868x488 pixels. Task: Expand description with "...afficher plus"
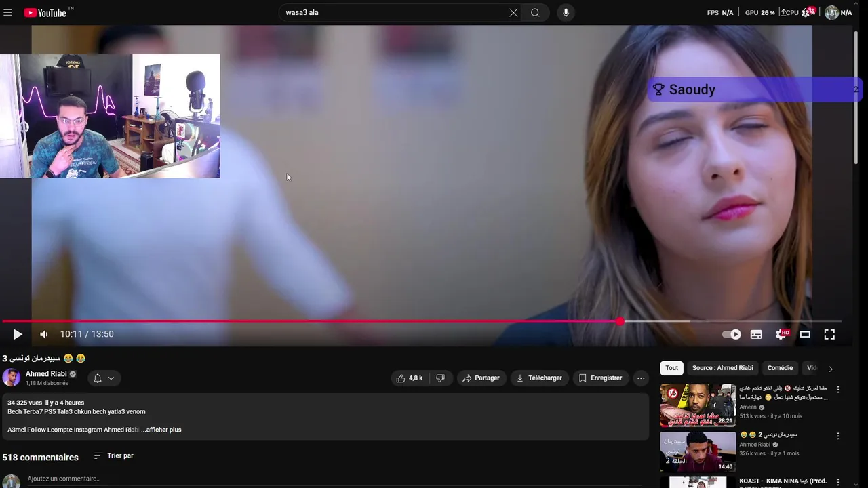(x=161, y=430)
